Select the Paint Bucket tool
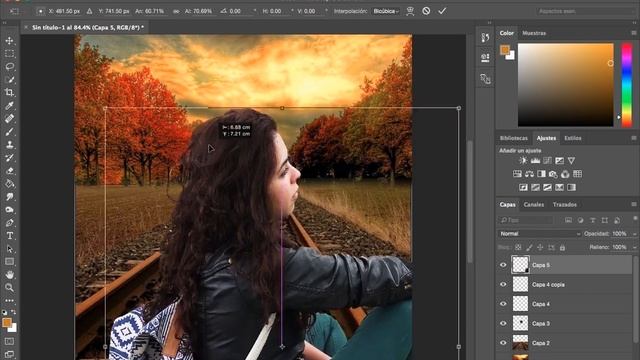Viewport: 640px width, 360px height. (x=9, y=184)
